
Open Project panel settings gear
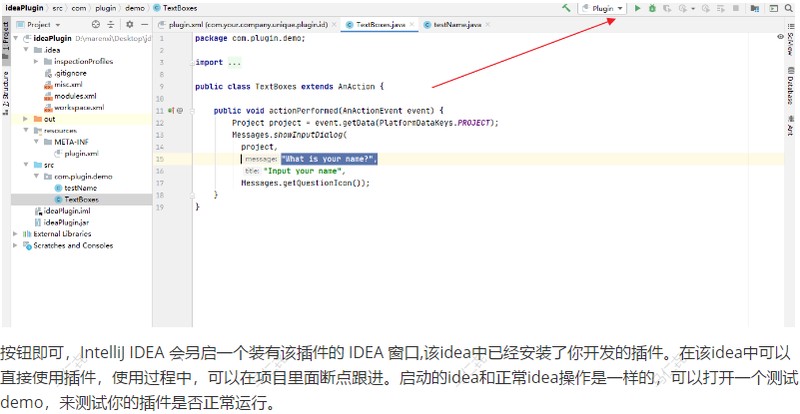[130, 25]
